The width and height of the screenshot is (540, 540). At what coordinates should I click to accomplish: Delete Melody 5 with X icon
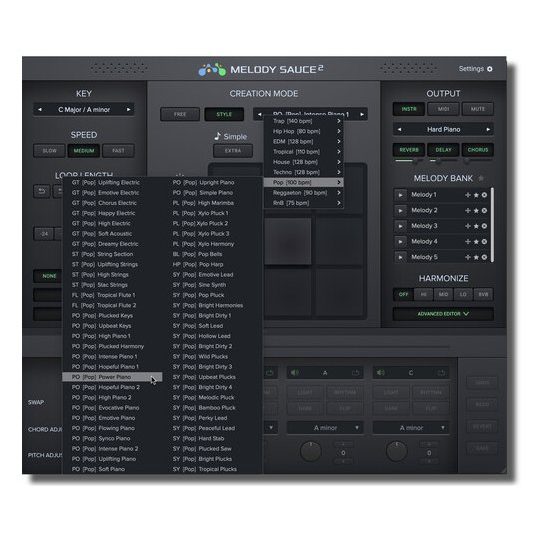pos(484,257)
